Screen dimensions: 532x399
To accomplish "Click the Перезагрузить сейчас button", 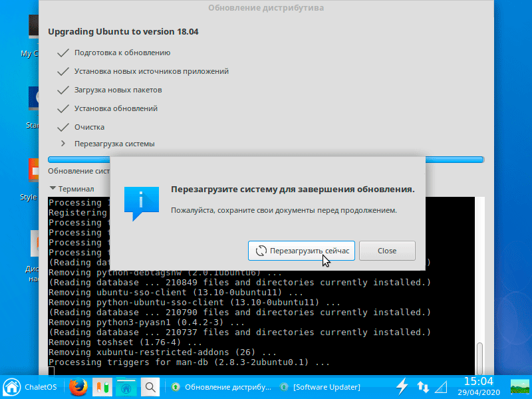I will coord(301,251).
